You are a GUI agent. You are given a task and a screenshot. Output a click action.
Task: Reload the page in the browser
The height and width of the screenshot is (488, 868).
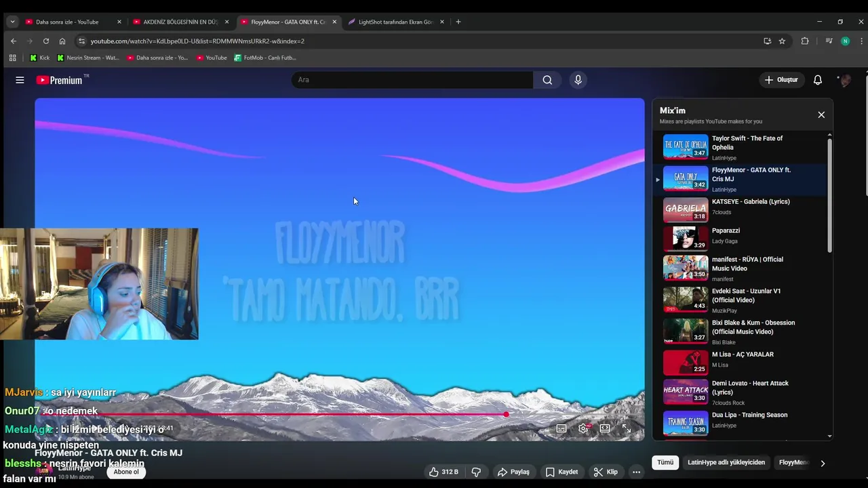[x=46, y=41]
